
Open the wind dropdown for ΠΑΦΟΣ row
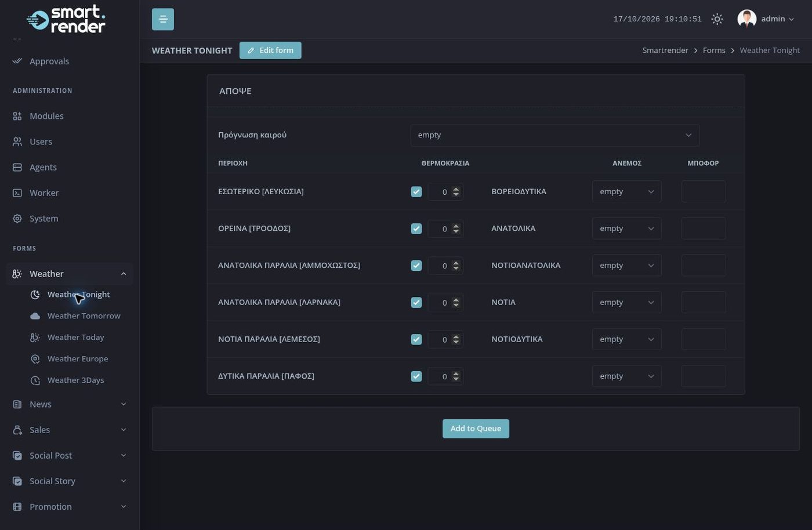pyautogui.click(x=626, y=376)
